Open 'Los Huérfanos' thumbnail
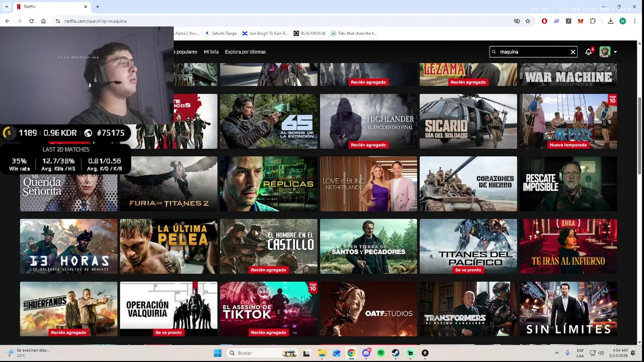 68,309
